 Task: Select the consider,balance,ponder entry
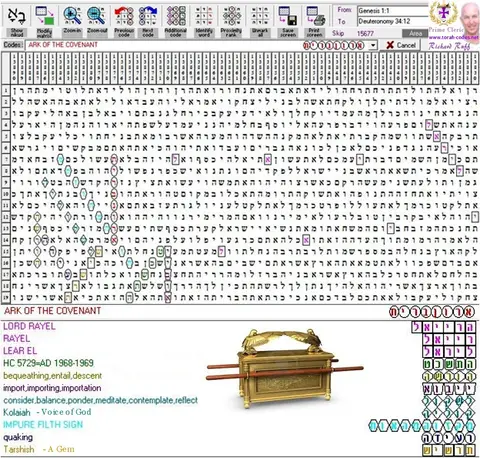[x=100, y=400]
